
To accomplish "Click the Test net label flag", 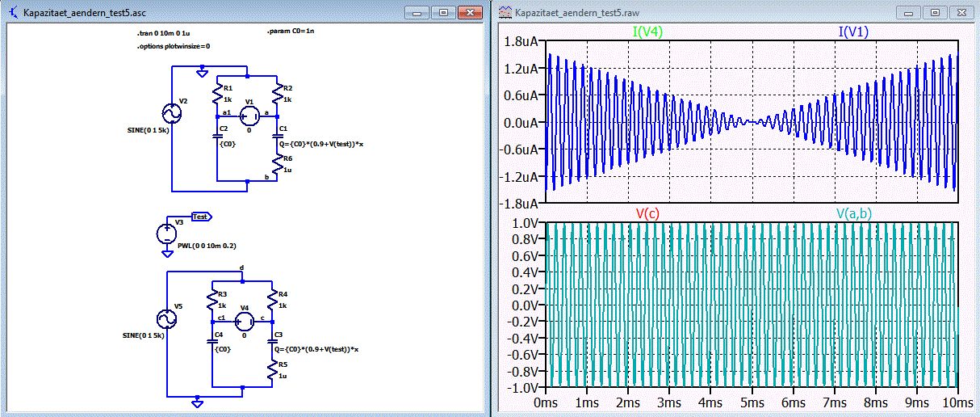I will 201,217.
